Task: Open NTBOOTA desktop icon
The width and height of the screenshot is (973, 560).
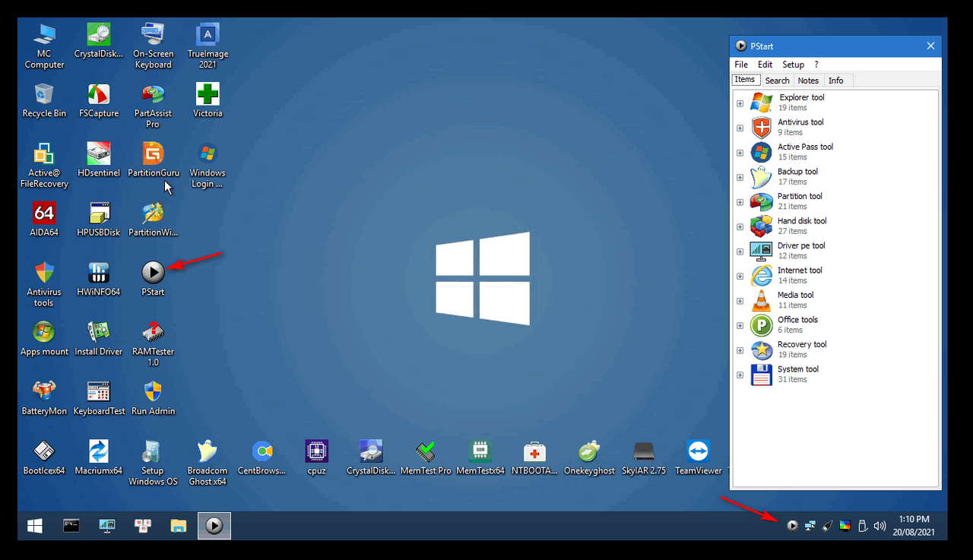Action: point(534,457)
